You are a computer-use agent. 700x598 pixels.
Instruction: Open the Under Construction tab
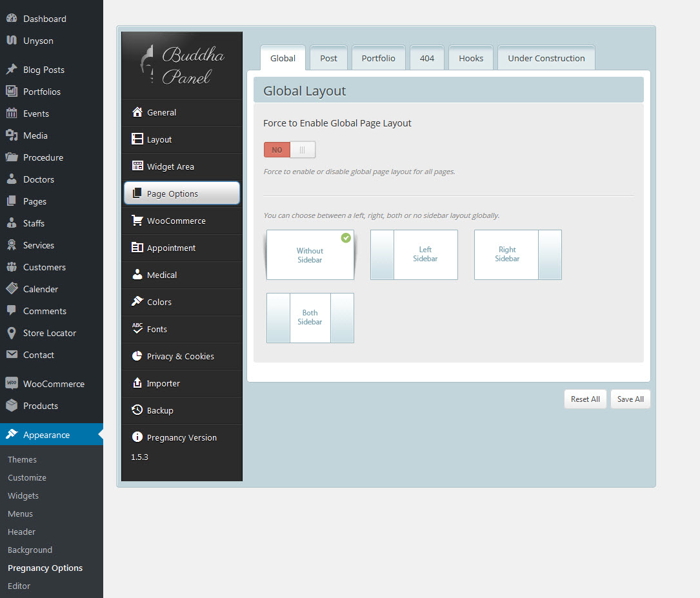(546, 58)
